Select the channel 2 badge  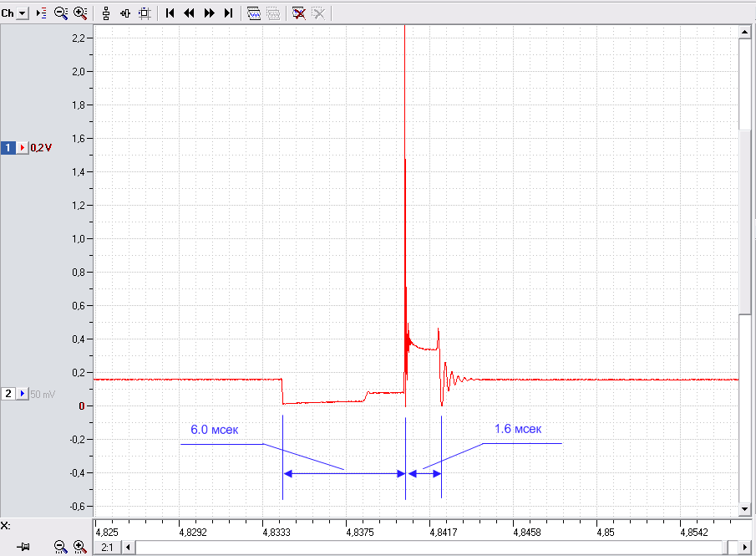8,394
